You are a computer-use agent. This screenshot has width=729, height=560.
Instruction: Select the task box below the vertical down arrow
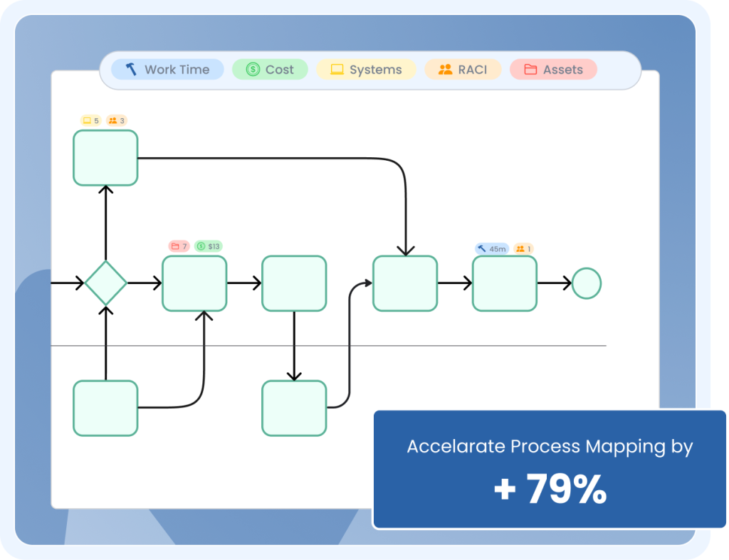click(294, 408)
